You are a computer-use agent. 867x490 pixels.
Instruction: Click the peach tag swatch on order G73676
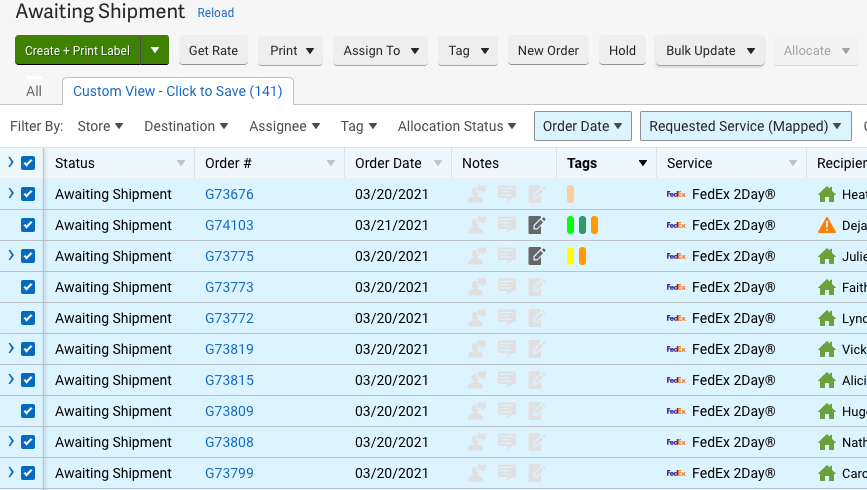pyautogui.click(x=570, y=195)
